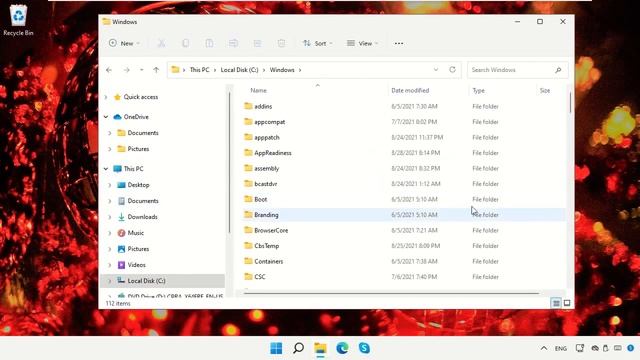Show hidden system tray icons

(544, 348)
